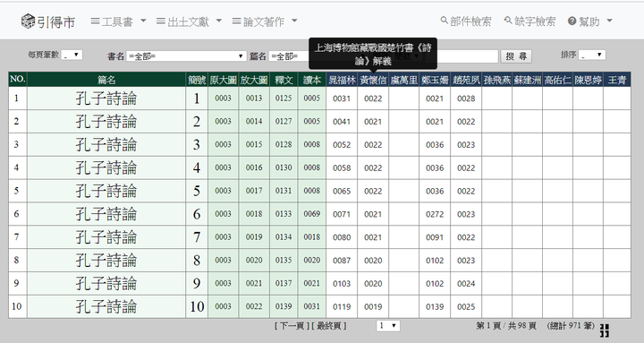Click the 幫助 question mark icon
This screenshot has height=343, width=644.
[572, 21]
